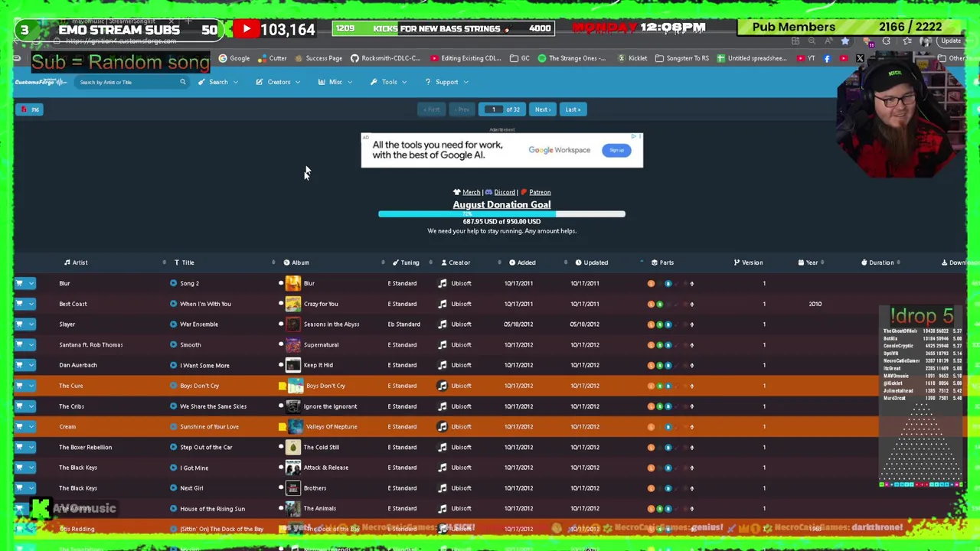Click cart icon for Dan Auerbach row
This screenshot has width=980, height=551.
pos(19,365)
